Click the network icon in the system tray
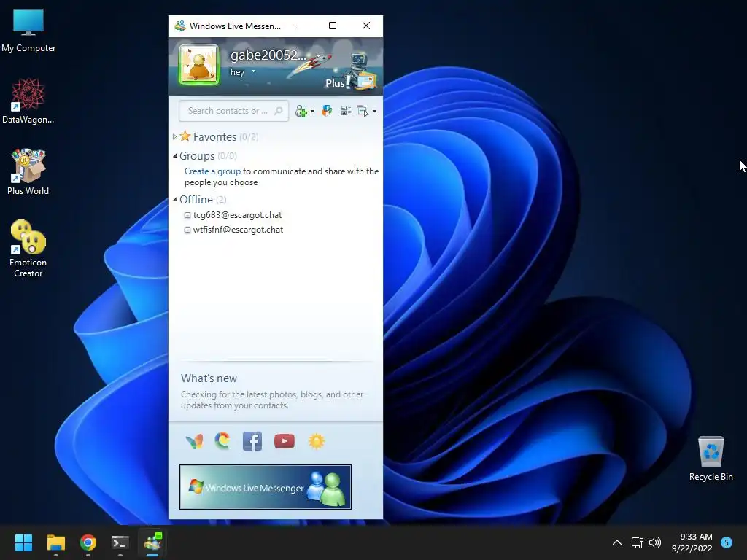 (637, 542)
